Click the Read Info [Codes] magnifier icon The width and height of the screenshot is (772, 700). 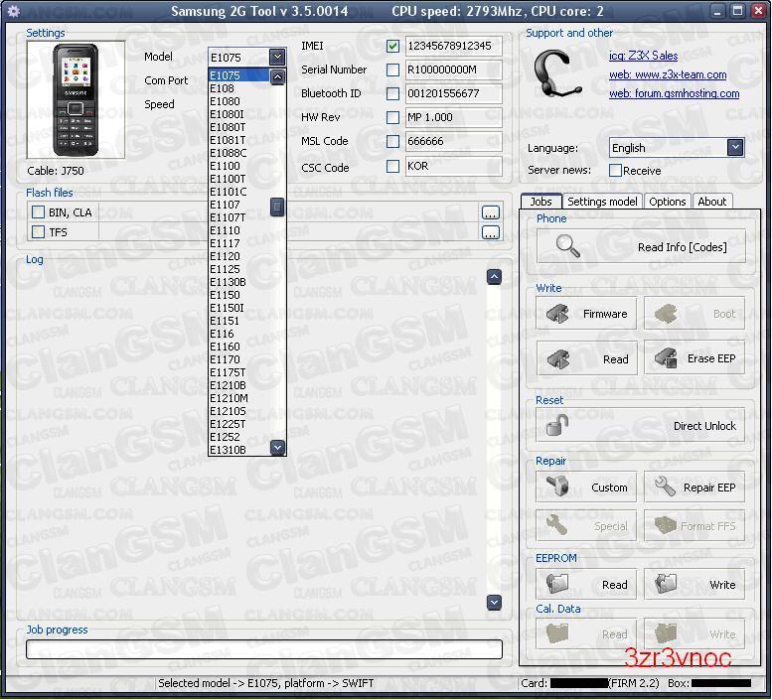click(567, 246)
